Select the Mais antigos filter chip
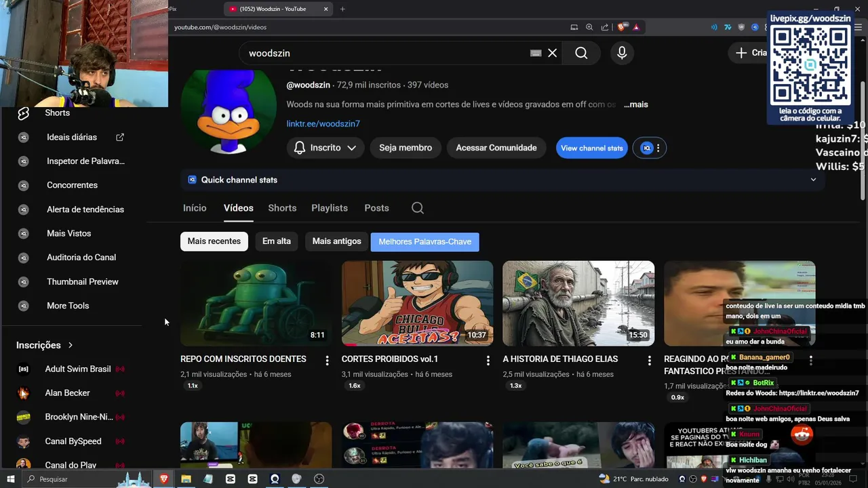This screenshot has width=868, height=488. tap(336, 241)
